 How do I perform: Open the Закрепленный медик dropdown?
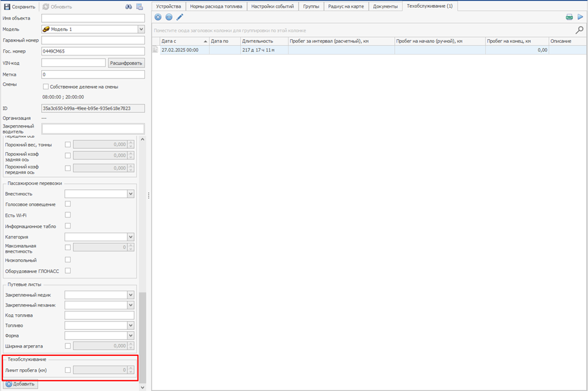pos(130,295)
